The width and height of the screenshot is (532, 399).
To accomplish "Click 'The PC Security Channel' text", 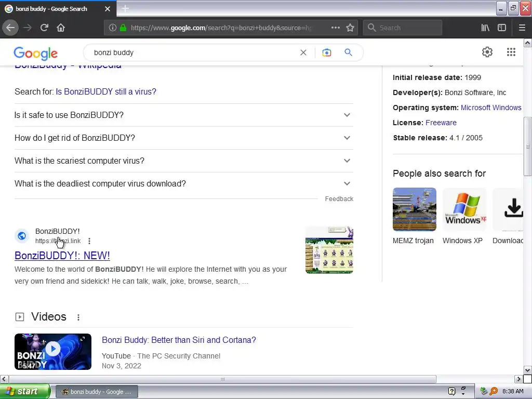I will (179, 356).
